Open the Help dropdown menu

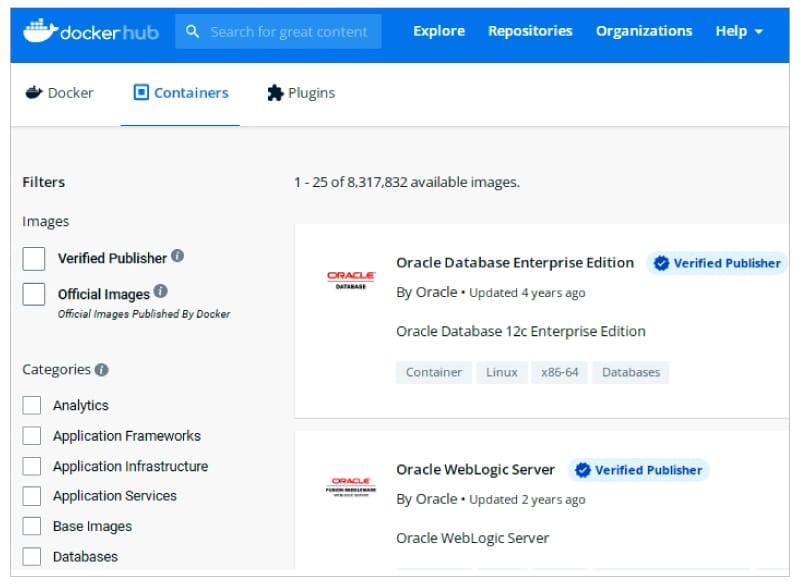point(739,31)
